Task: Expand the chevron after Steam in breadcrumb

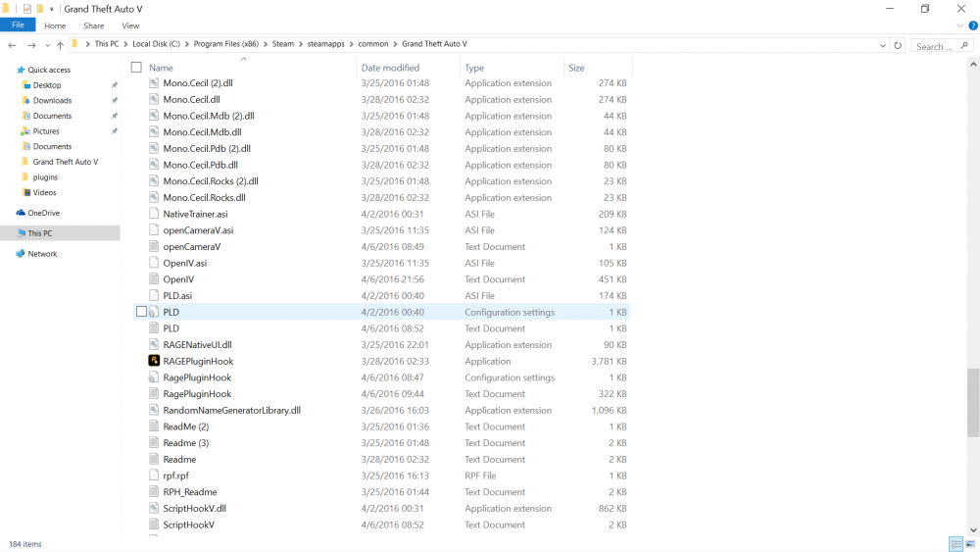Action: click(301, 44)
